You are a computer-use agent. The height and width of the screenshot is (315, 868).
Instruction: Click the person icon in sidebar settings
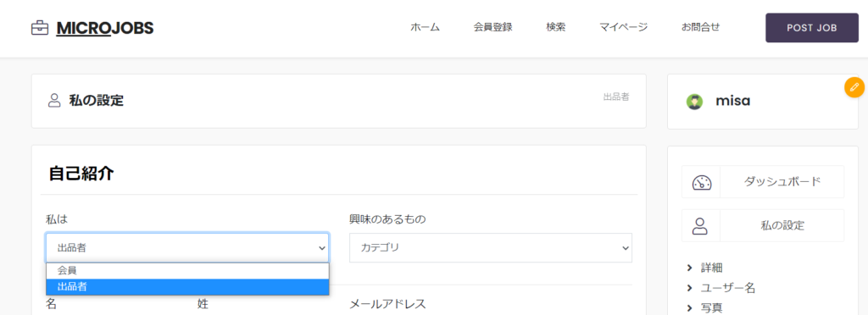pyautogui.click(x=700, y=225)
